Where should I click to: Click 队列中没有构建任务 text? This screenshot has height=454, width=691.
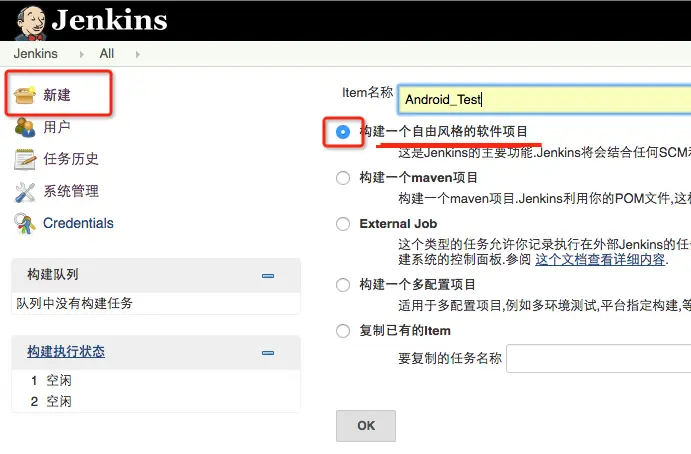pos(74,303)
